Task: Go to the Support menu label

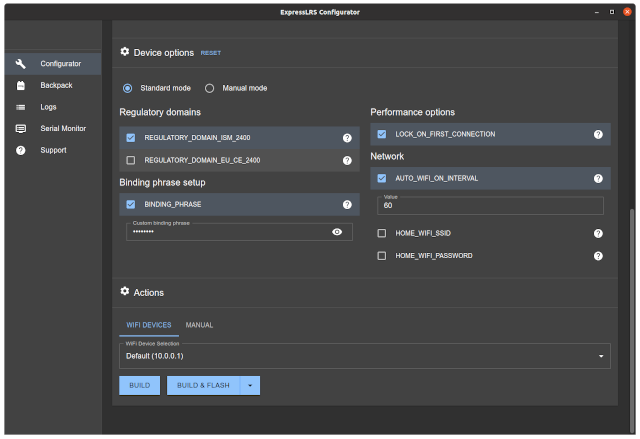Action: (x=53, y=150)
